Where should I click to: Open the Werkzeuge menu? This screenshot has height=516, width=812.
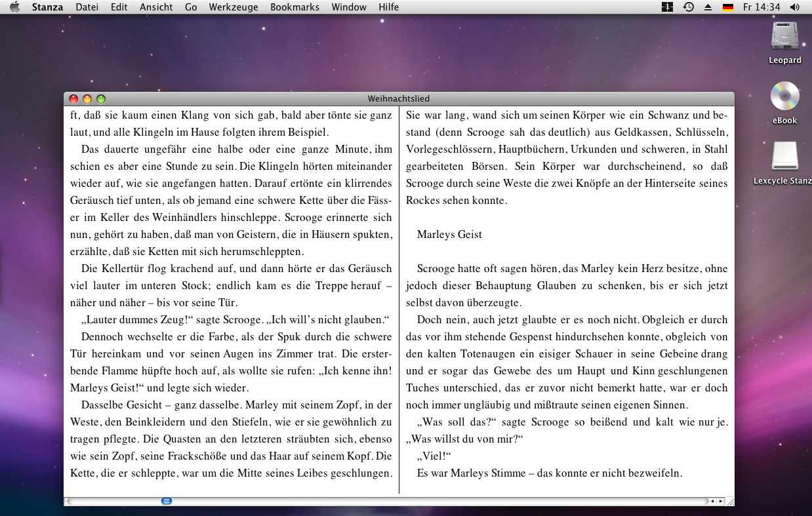click(233, 7)
